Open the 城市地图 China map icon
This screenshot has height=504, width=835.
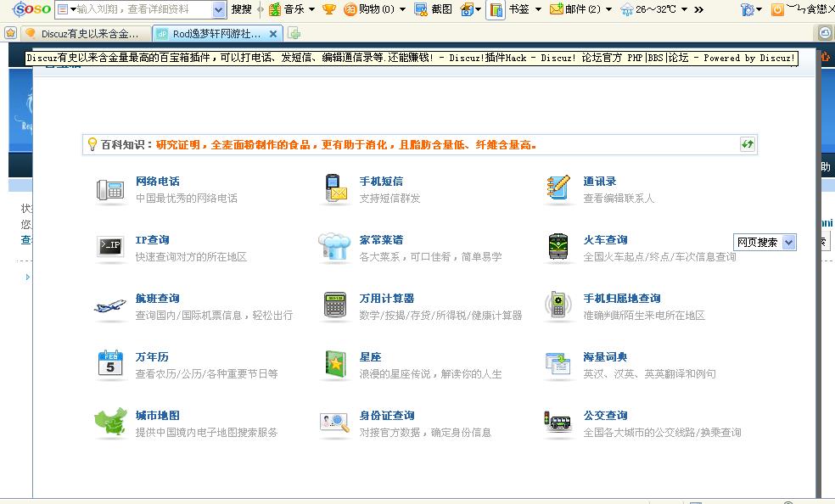tap(110, 422)
